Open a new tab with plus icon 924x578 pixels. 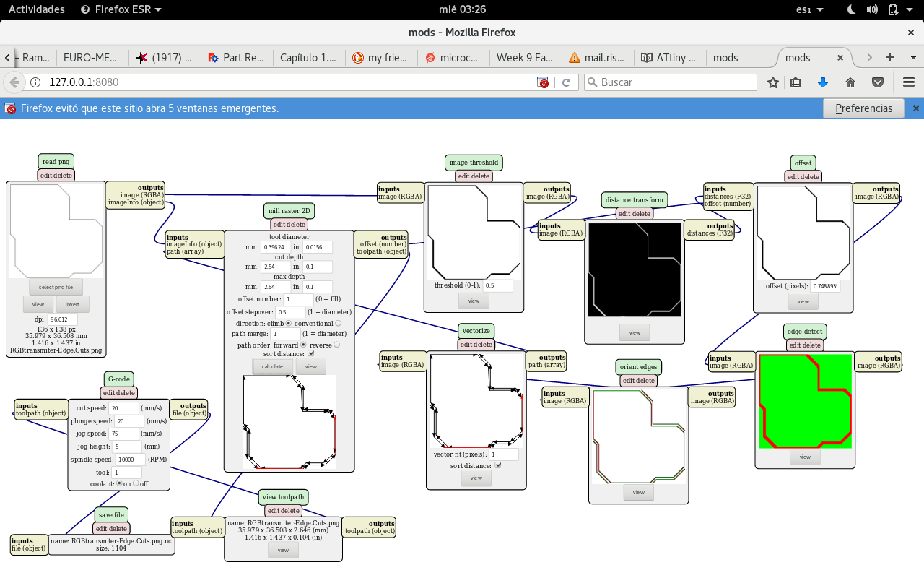[890, 57]
